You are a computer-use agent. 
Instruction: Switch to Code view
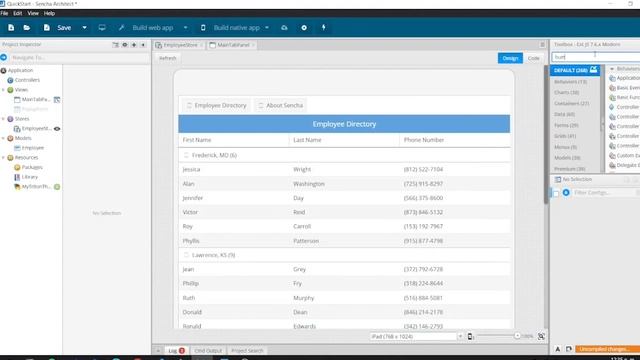533,58
